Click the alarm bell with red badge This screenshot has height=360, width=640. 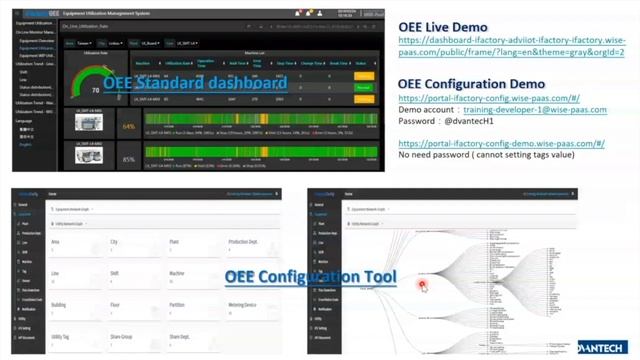pyautogui.click(x=298, y=13)
